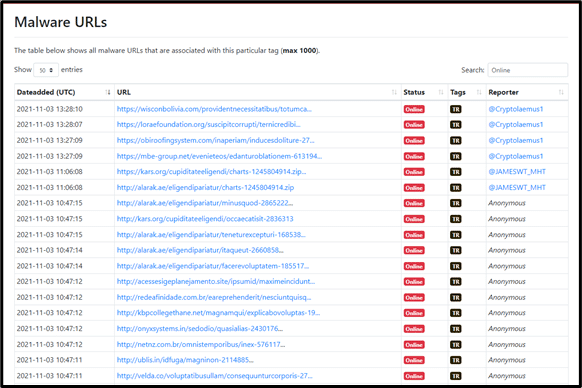The width and height of the screenshot is (582, 388).
Task: Open the Show entries dropdown
Action: click(x=46, y=70)
